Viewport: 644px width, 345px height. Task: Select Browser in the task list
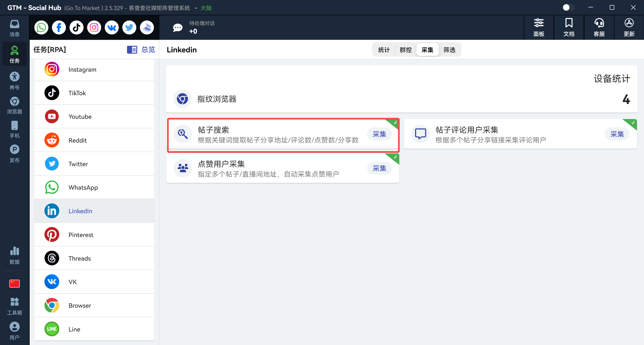[x=94, y=306]
